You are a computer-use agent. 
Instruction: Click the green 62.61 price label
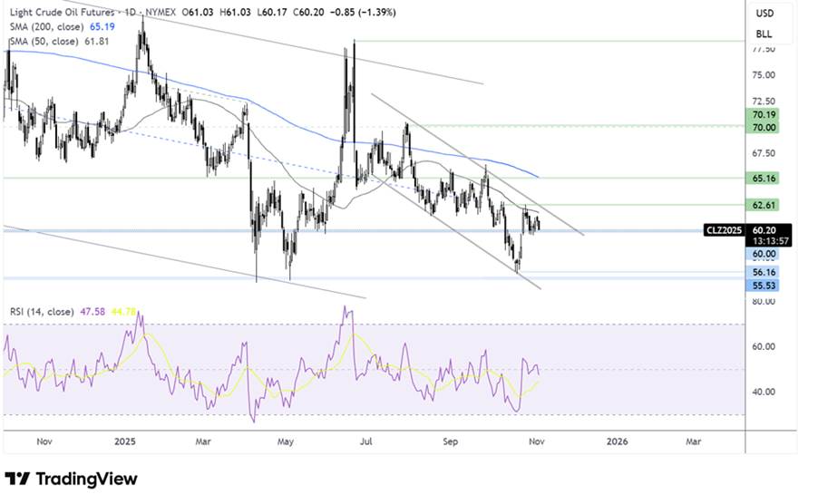(762, 205)
